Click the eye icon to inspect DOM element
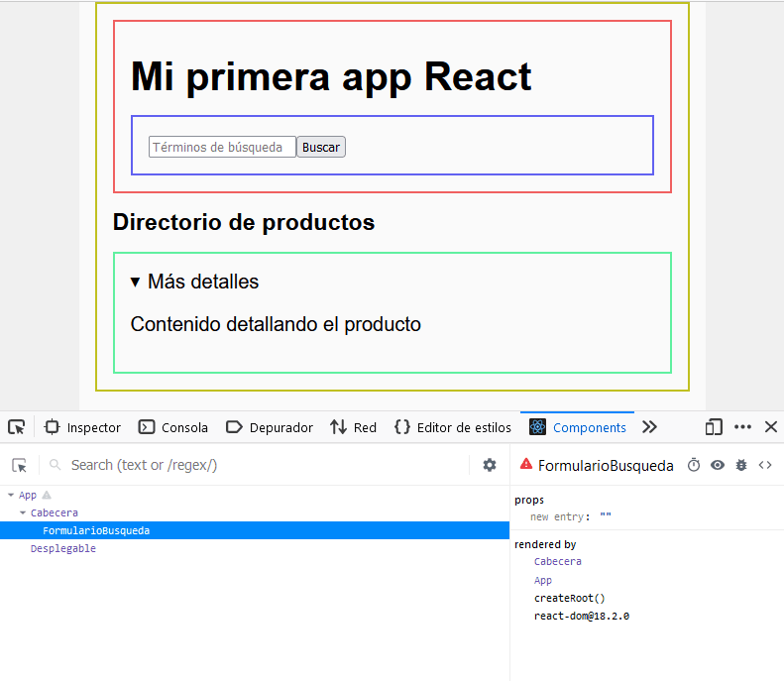784x681 pixels. pyautogui.click(x=718, y=465)
